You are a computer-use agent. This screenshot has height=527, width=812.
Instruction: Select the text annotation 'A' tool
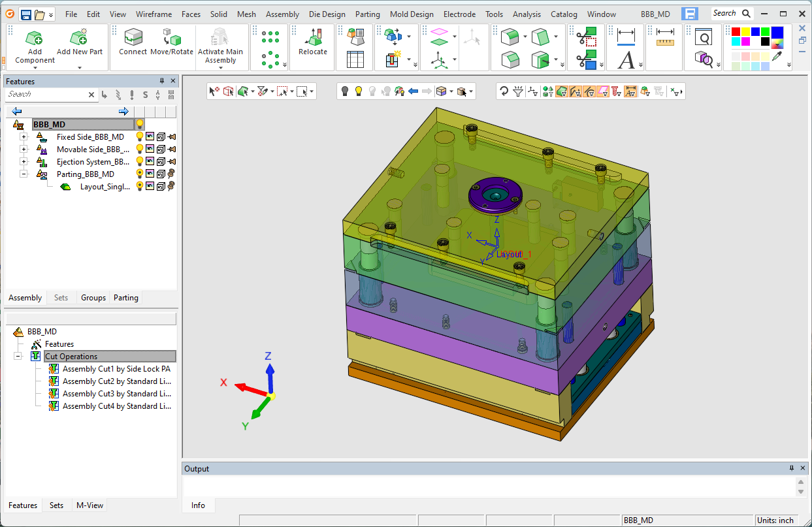[x=626, y=60]
